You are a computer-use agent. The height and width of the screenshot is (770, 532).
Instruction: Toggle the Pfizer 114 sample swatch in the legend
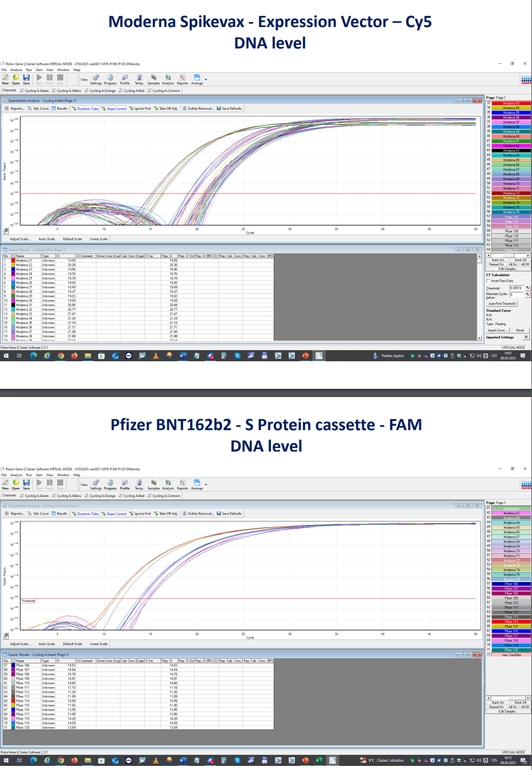click(x=511, y=622)
